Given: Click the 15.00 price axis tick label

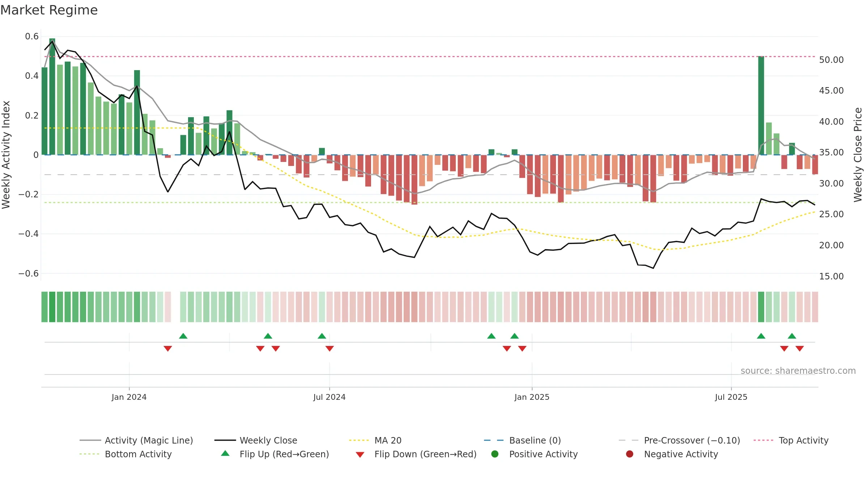Looking at the screenshot, I should pyautogui.click(x=831, y=276).
